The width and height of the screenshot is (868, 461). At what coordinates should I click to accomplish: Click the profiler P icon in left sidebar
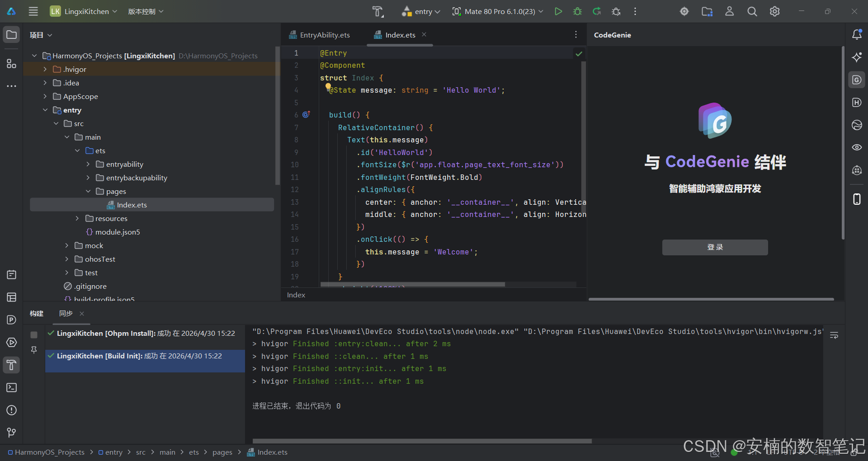pos(11,320)
